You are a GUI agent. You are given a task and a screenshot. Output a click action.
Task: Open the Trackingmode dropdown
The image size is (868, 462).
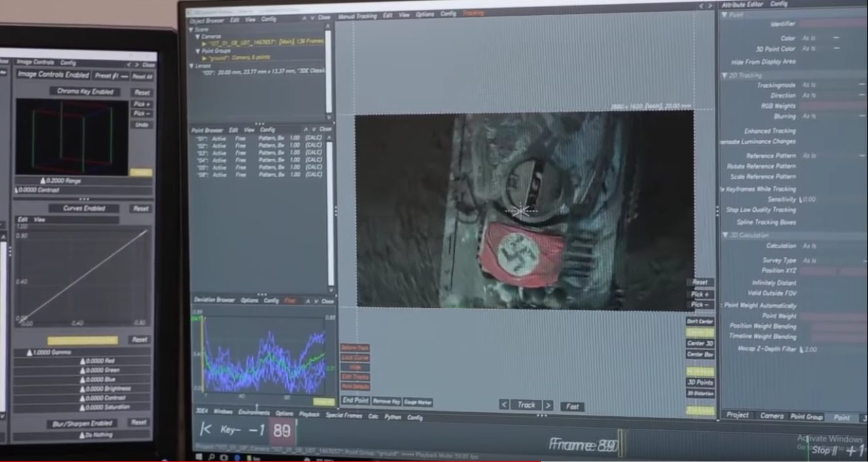[x=833, y=85]
